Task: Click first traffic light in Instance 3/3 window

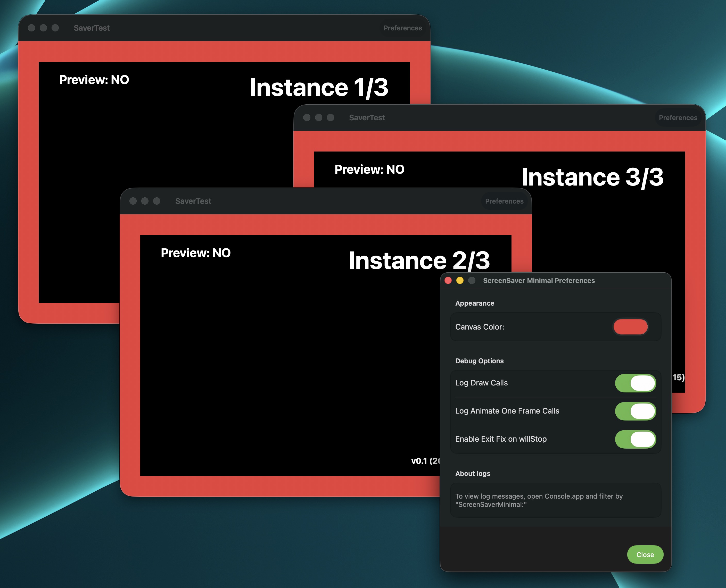Action: click(307, 117)
